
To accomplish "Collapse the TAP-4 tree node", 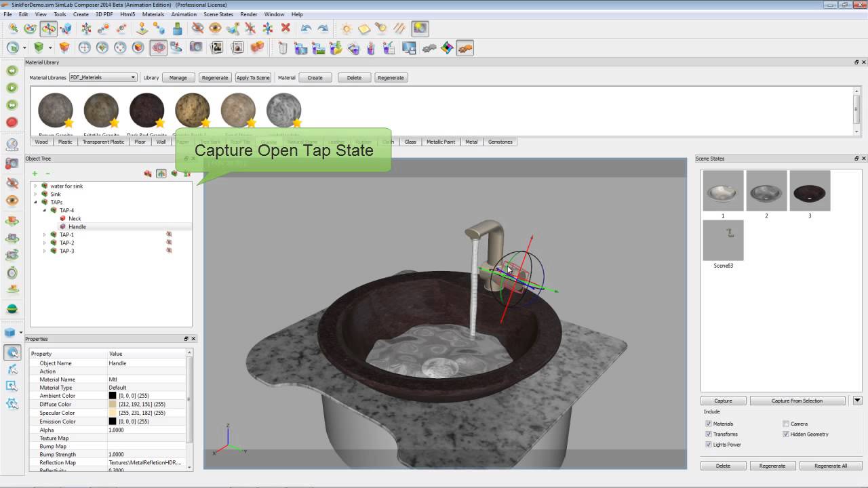I will click(x=45, y=210).
